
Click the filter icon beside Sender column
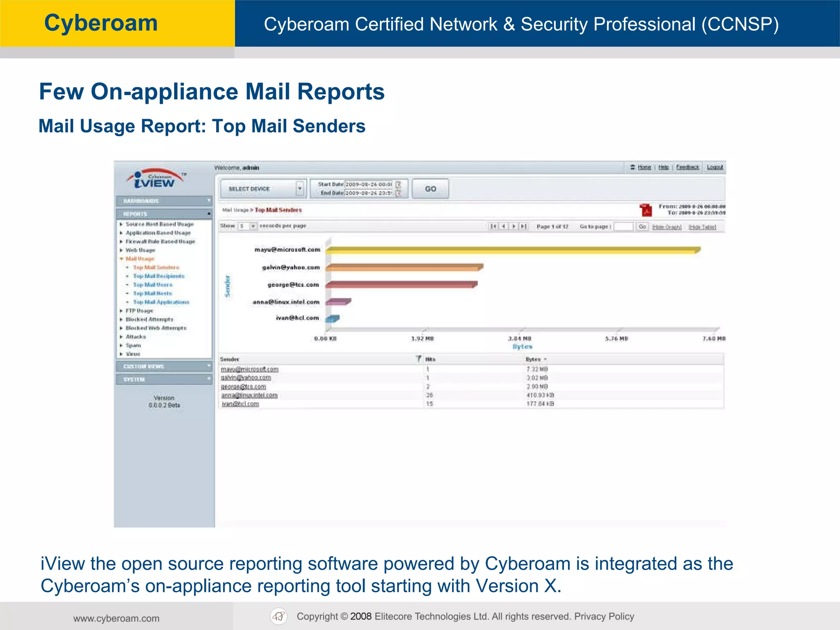pyautogui.click(x=419, y=359)
